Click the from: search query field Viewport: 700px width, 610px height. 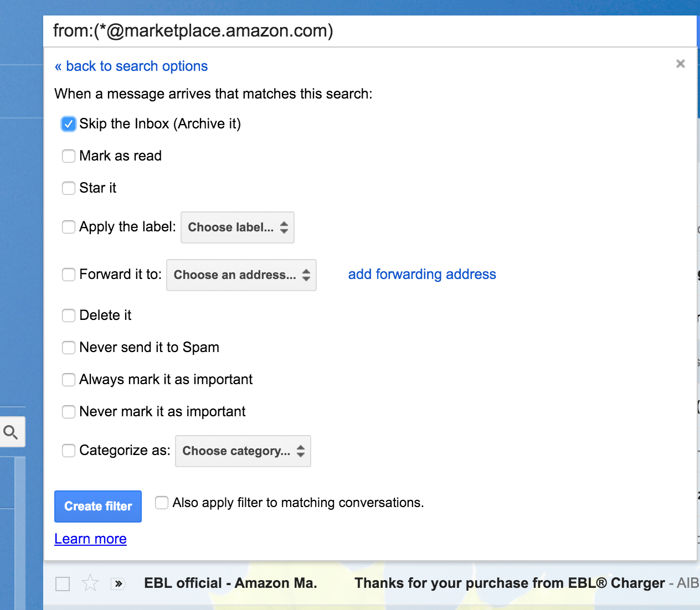click(370, 31)
